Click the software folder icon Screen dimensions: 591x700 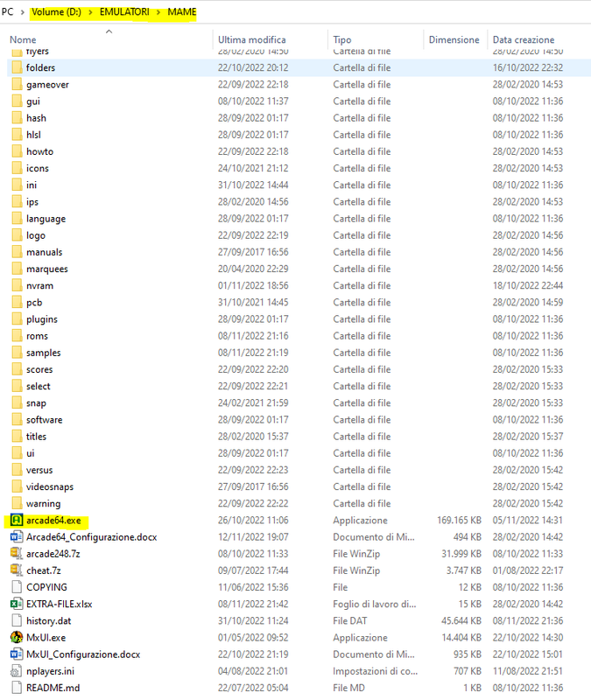17,420
